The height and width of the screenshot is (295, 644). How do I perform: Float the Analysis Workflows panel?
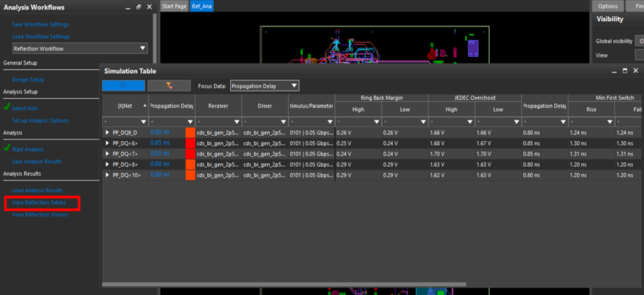tap(137, 7)
